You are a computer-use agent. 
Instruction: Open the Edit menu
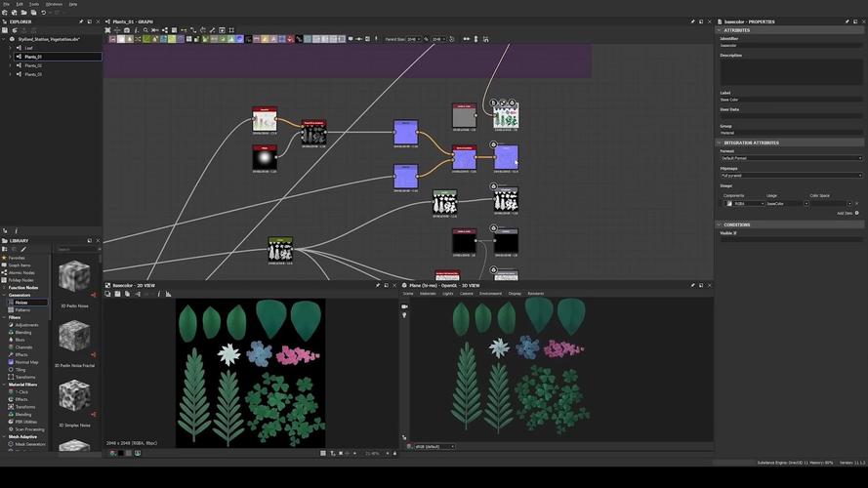[x=20, y=4]
